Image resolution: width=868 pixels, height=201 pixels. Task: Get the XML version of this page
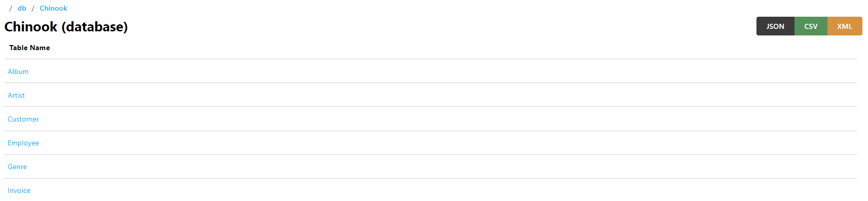[x=845, y=26]
